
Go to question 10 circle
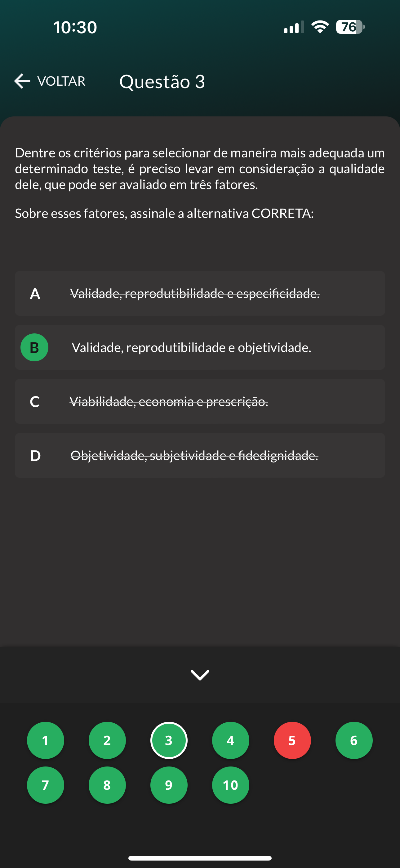click(x=231, y=785)
